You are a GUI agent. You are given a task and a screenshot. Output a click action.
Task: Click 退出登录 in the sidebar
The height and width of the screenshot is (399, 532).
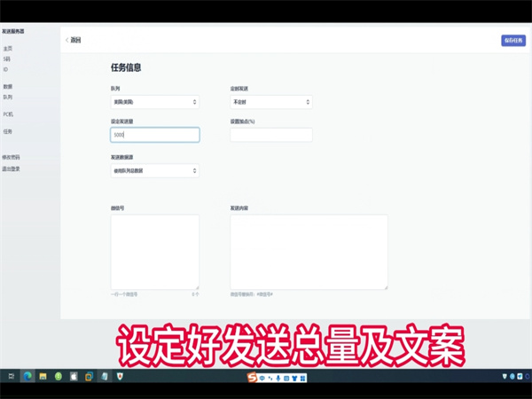tap(12, 168)
